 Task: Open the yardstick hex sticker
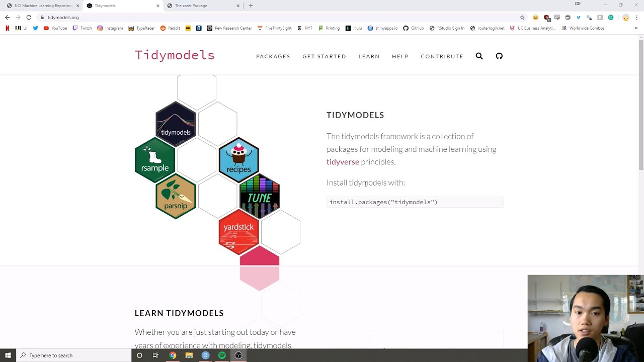click(238, 232)
